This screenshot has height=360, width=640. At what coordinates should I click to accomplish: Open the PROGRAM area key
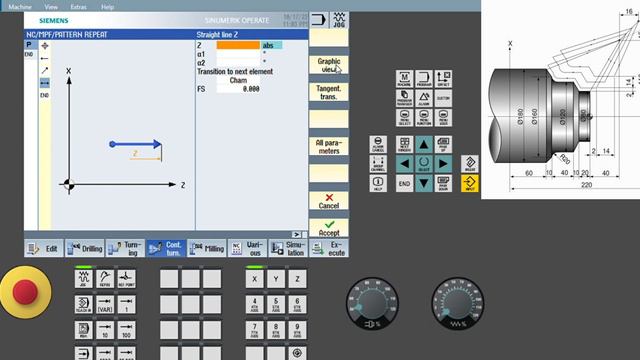(424, 78)
